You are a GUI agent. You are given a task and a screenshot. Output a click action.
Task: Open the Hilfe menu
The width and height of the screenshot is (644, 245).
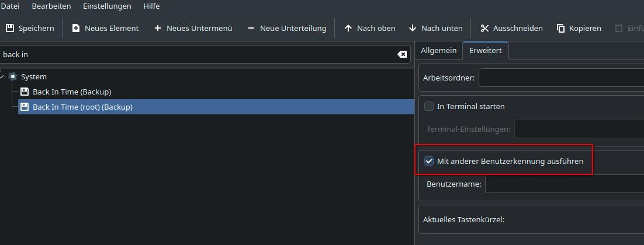(x=151, y=6)
